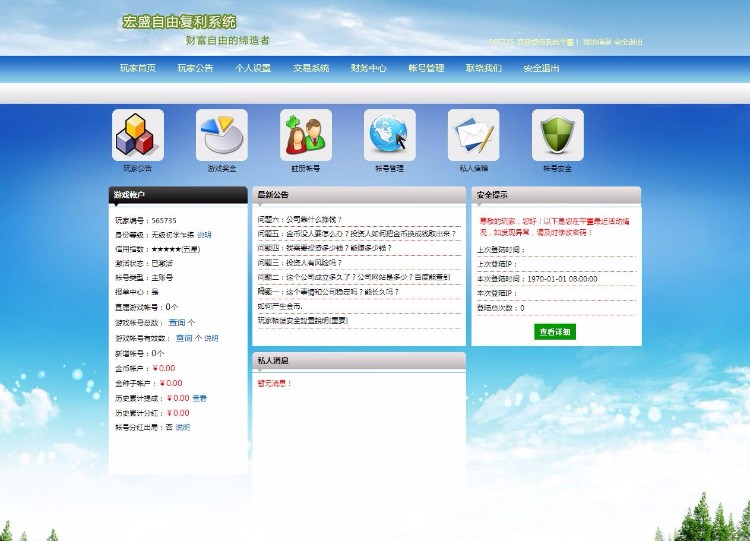Click the 新增帐号 0个 row
The image size is (750, 541).
[139, 353]
